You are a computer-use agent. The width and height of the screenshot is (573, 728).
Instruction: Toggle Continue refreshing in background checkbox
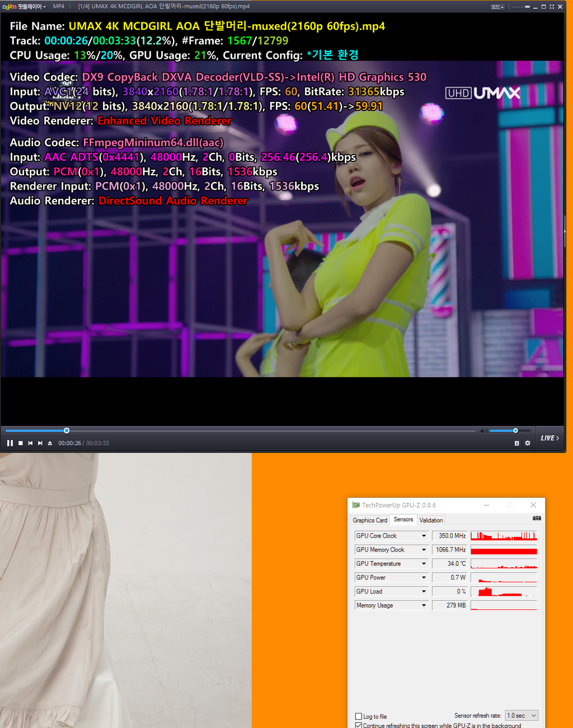pos(359,725)
